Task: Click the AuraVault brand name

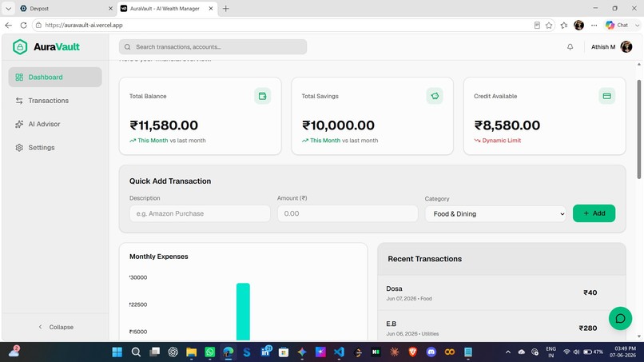Action: tap(57, 47)
